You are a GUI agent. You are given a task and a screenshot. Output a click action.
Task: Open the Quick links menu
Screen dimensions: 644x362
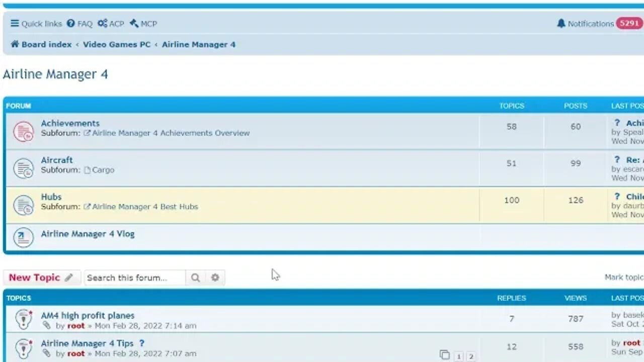[x=36, y=24]
